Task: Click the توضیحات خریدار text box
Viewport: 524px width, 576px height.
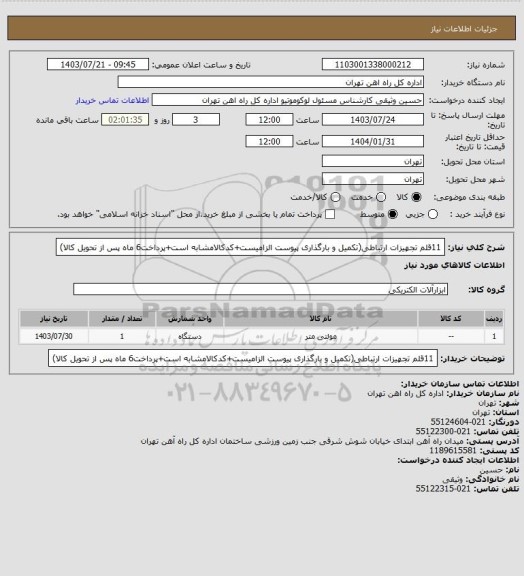Action: (x=243, y=358)
